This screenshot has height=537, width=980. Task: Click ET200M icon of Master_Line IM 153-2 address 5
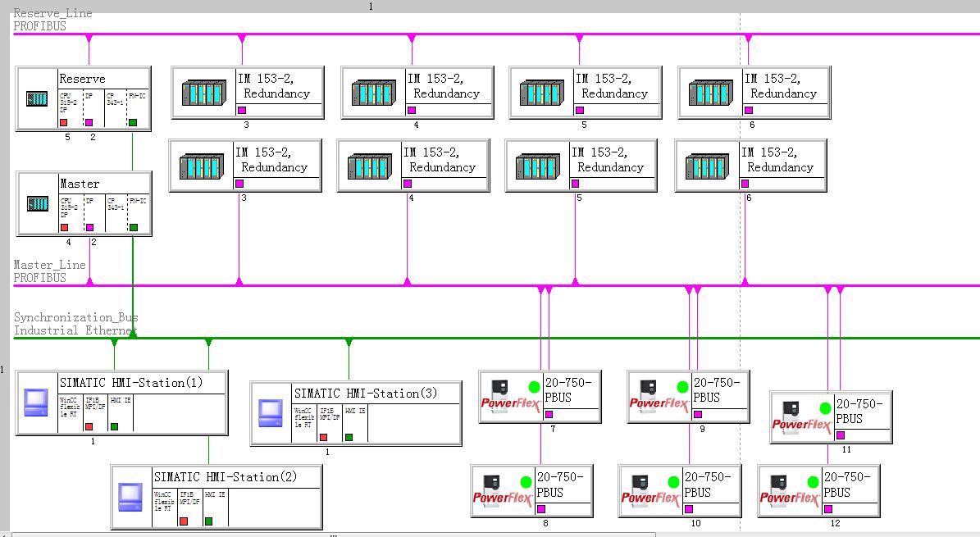(537, 166)
